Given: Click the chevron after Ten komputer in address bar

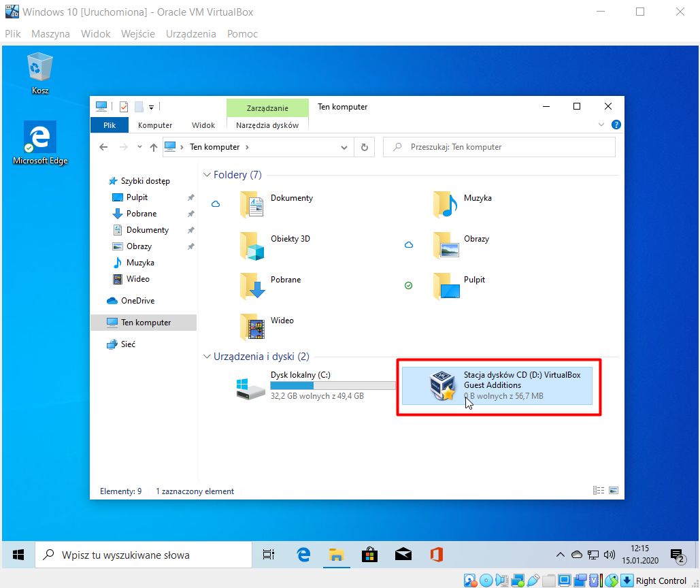Looking at the screenshot, I should (x=247, y=147).
